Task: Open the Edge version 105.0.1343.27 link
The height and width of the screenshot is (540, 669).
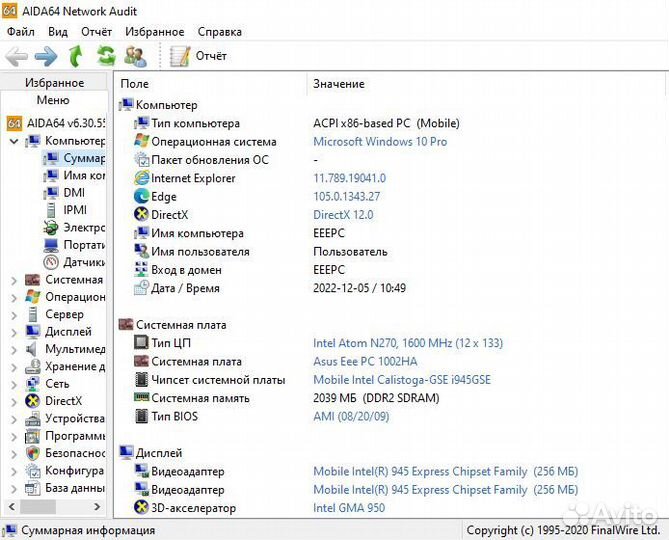Action: (x=346, y=197)
